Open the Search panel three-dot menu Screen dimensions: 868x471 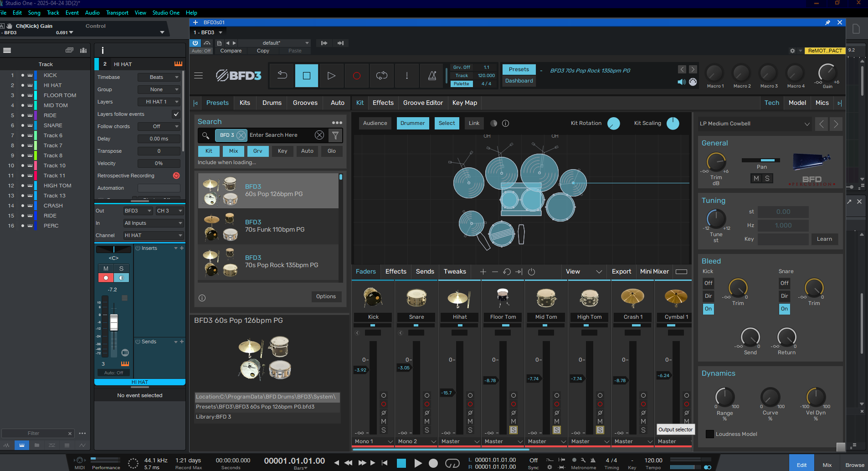coord(337,122)
